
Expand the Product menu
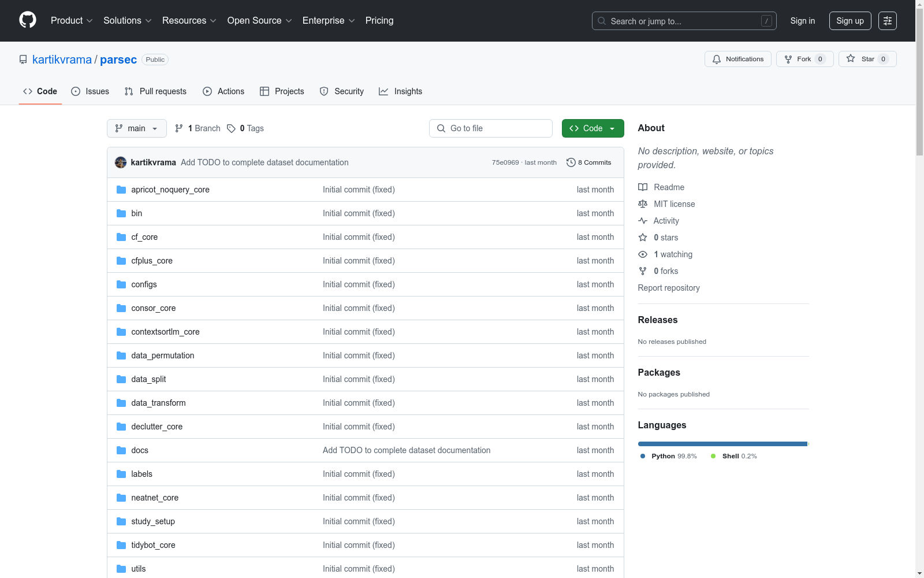point(72,21)
